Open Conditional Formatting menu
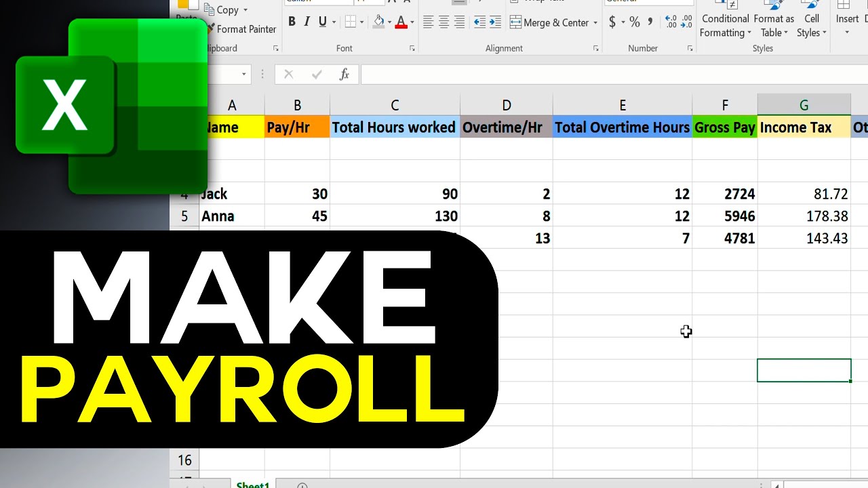 coord(725,20)
